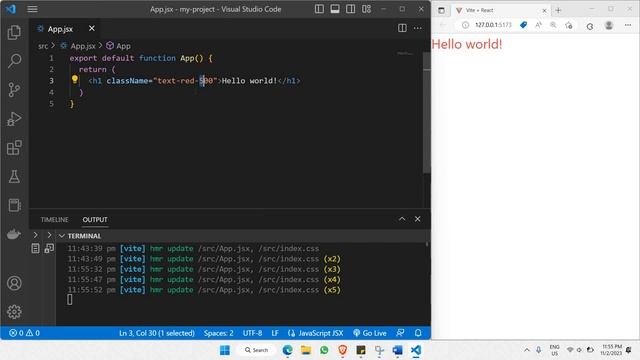Open editor More Actions ellipsis
This screenshot has height=360, width=640.
pyautogui.click(x=418, y=28)
